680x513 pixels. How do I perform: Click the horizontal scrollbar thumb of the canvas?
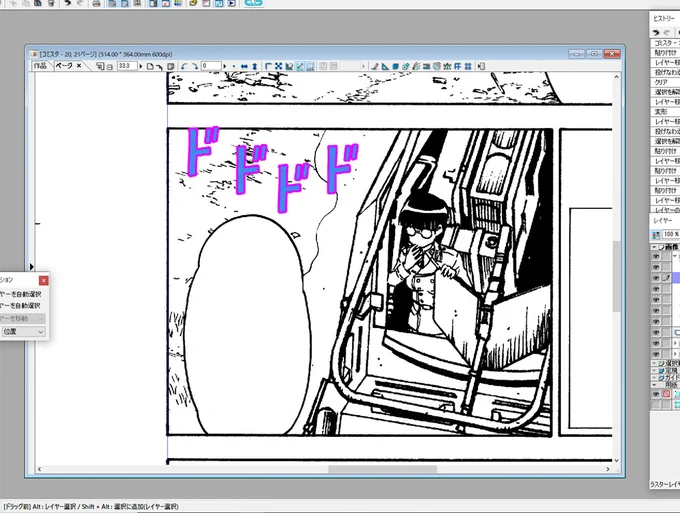pyautogui.click(x=382, y=469)
